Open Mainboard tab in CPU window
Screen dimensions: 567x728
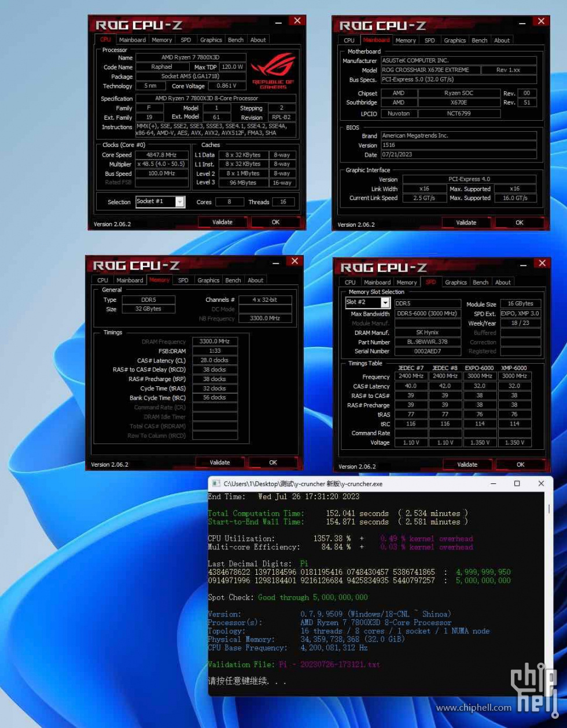pyautogui.click(x=132, y=40)
